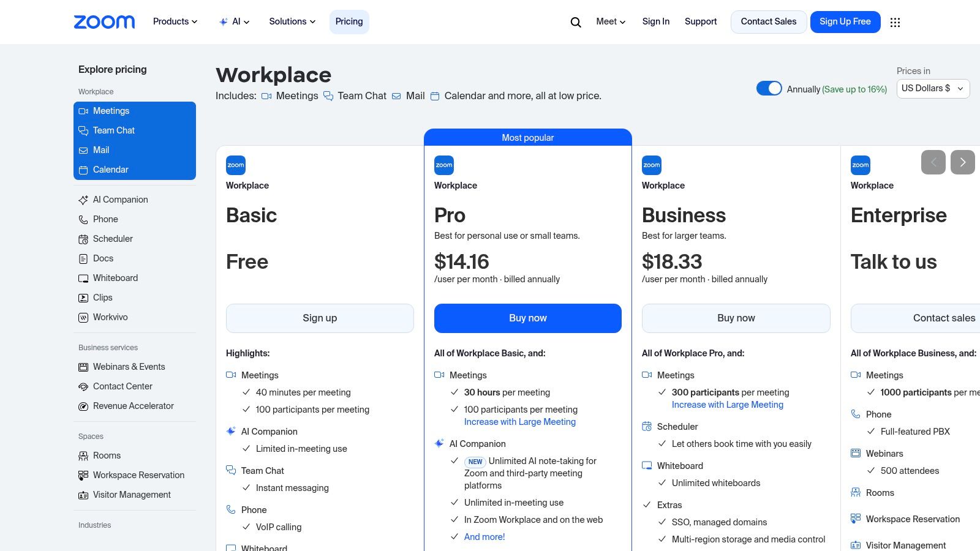Viewport: 980px width, 551px height.
Task: Open the US Dollars currency dropdown
Action: coord(933,88)
